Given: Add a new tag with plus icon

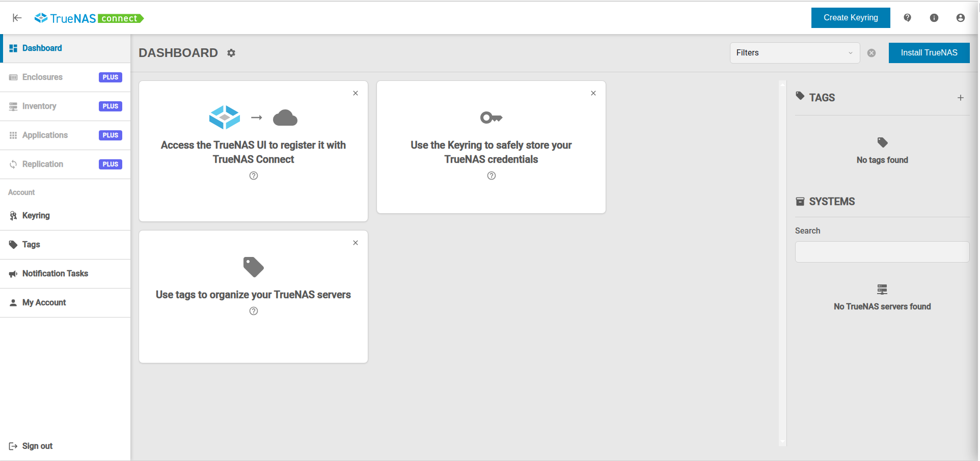Looking at the screenshot, I should click(960, 98).
